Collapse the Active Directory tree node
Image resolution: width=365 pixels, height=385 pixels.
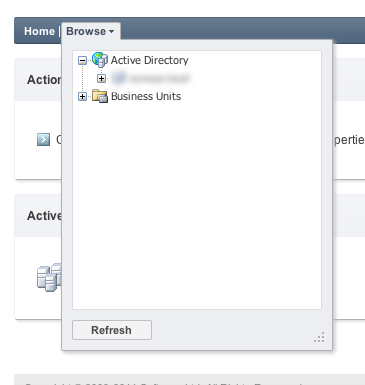82,60
